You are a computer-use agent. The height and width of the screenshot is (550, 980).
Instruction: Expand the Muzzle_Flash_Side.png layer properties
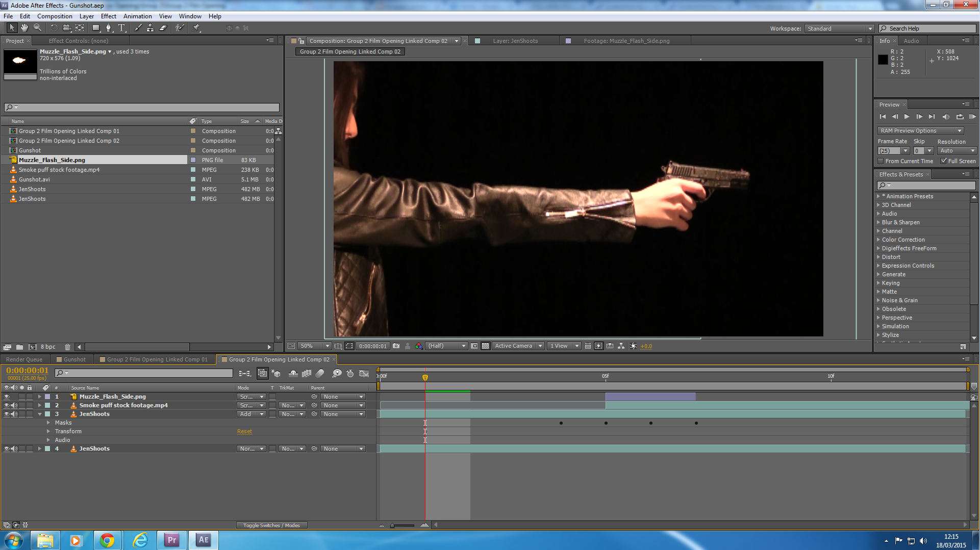(x=39, y=397)
